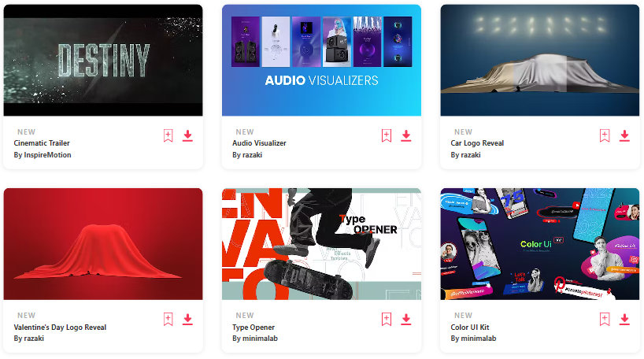Bookmark the Audio Visualizer item
Screen dimensions: 644x359
(387, 135)
